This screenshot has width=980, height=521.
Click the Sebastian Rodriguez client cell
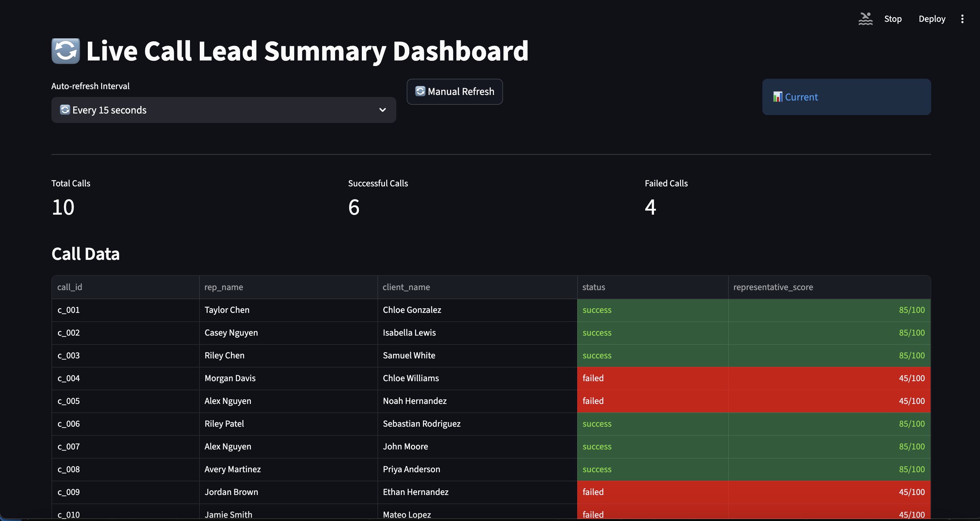click(477, 424)
